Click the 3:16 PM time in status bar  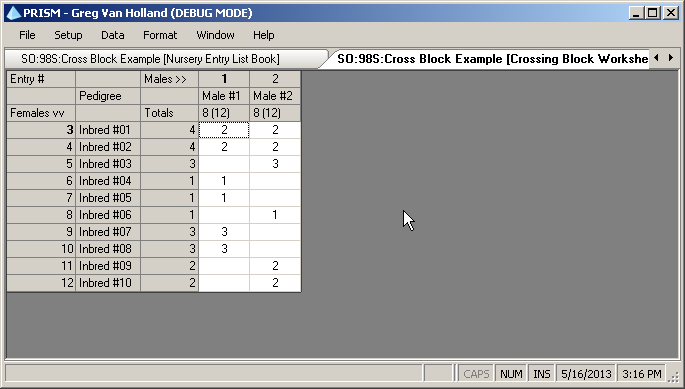pos(641,374)
